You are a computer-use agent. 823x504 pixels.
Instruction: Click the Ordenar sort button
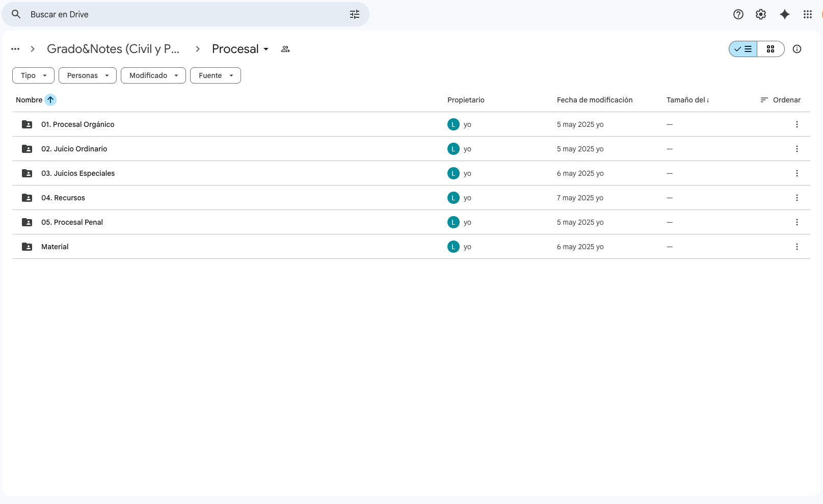tap(781, 100)
